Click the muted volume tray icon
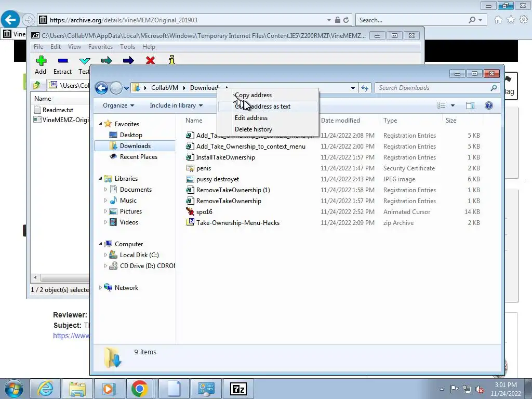The image size is (532, 399). pyautogui.click(x=480, y=389)
